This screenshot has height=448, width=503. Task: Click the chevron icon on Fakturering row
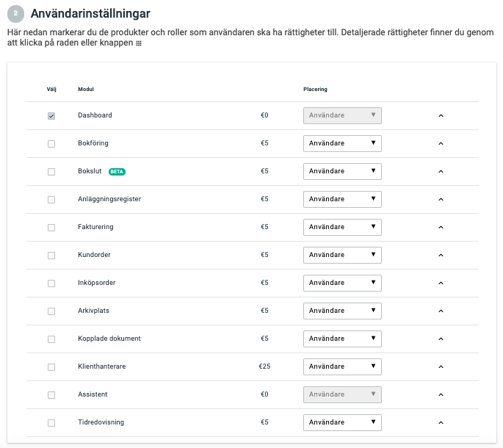(441, 228)
